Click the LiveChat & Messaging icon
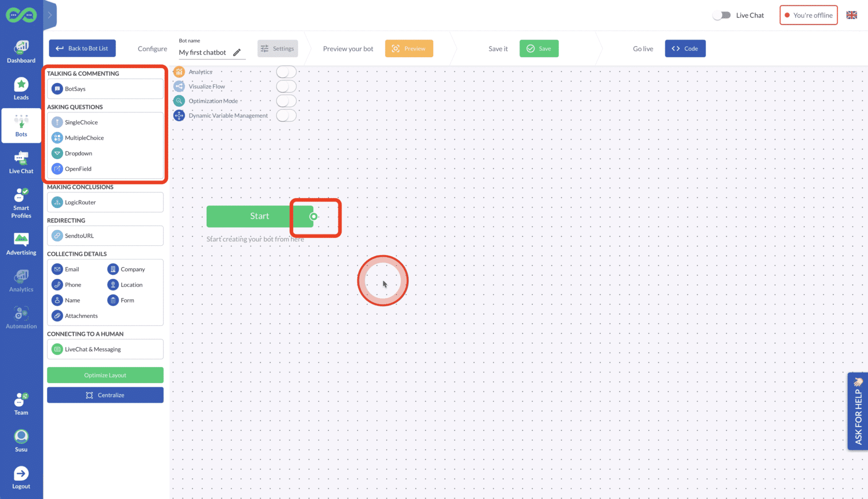 coord(57,349)
